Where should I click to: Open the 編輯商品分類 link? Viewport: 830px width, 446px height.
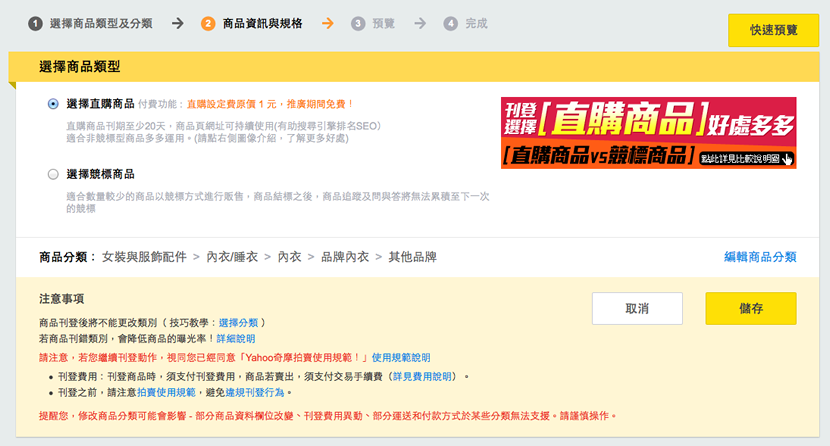(760, 257)
